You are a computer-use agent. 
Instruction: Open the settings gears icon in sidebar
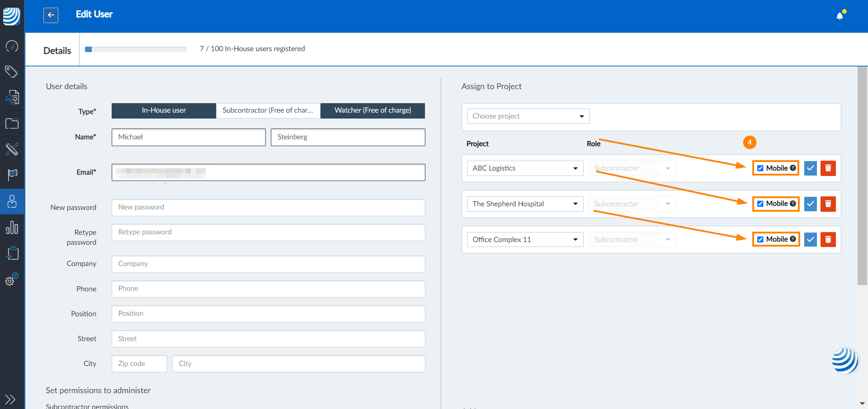pos(12,279)
